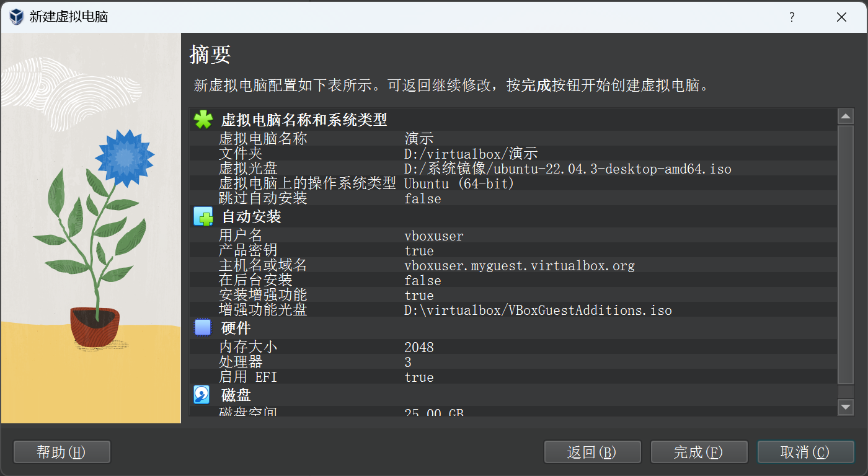Click the disk section icon
Viewport: 868px width, 476px height.
point(202,394)
